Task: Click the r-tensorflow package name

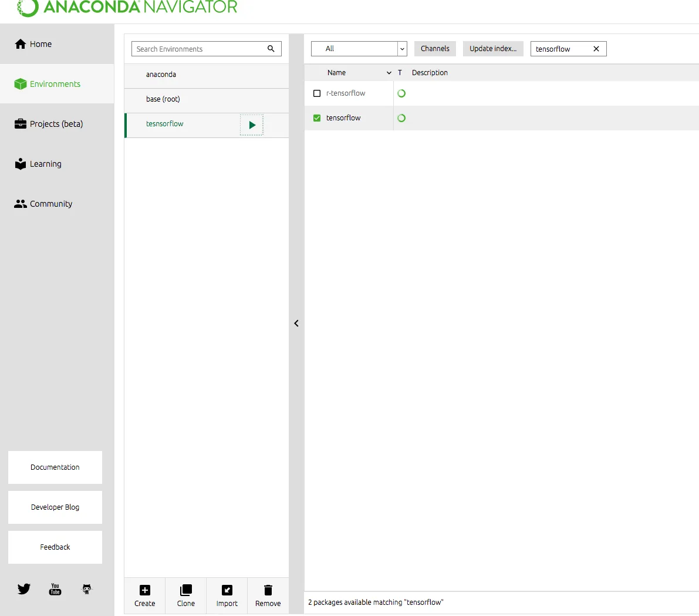Action: [346, 93]
